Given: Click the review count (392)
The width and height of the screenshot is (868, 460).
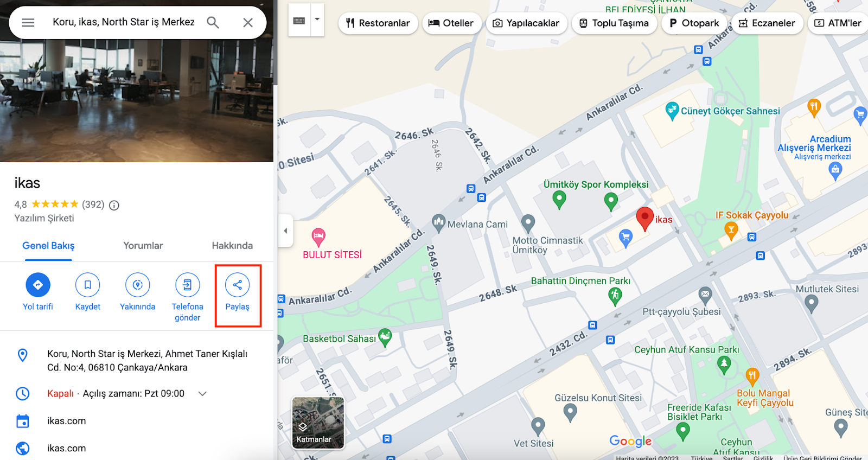Looking at the screenshot, I should coord(93,205).
